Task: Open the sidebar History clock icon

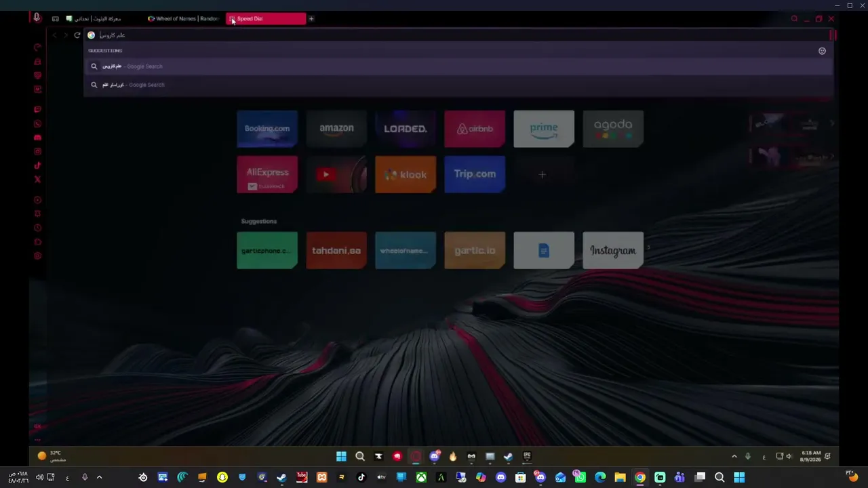Action: (x=37, y=228)
